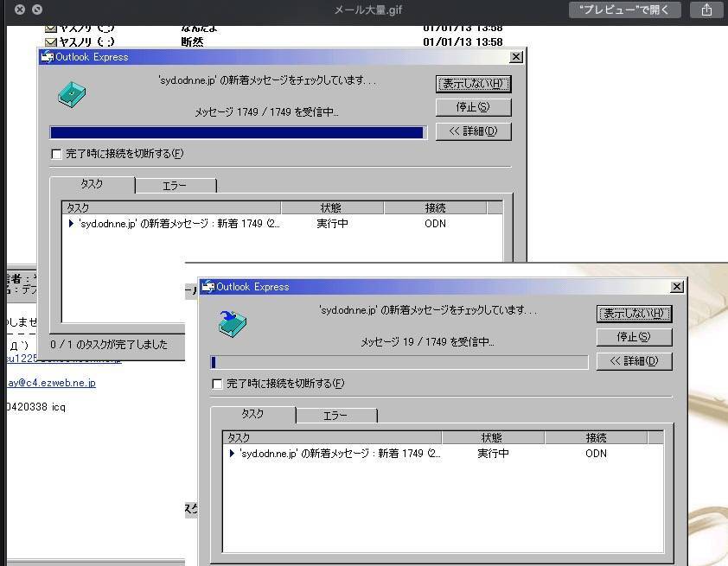Click the 状態 column header in the back dialog

click(332, 207)
